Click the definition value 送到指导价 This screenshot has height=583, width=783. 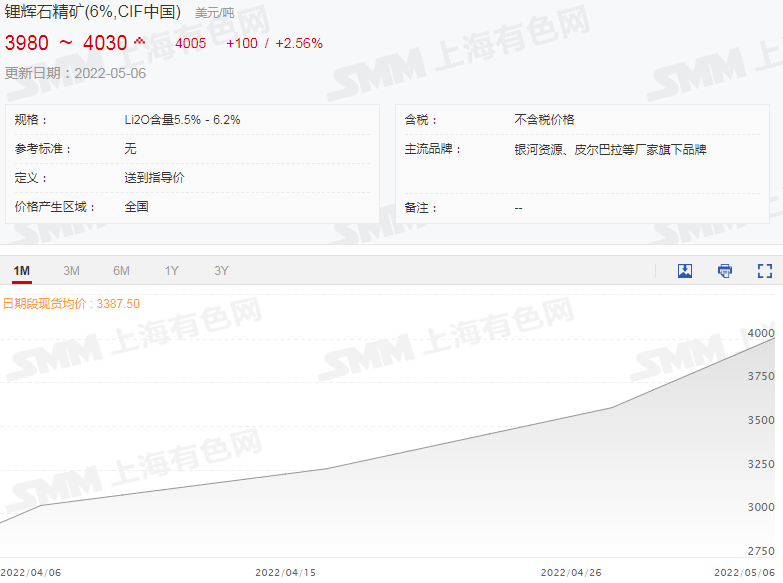pos(154,178)
